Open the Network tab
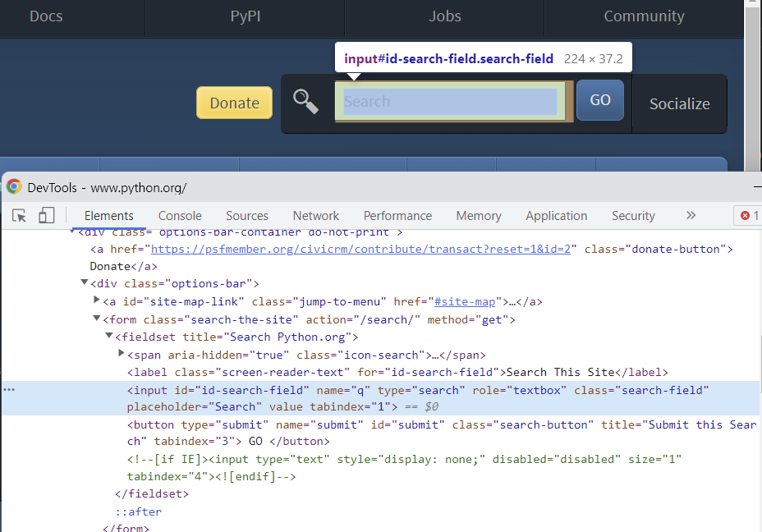 tap(316, 215)
